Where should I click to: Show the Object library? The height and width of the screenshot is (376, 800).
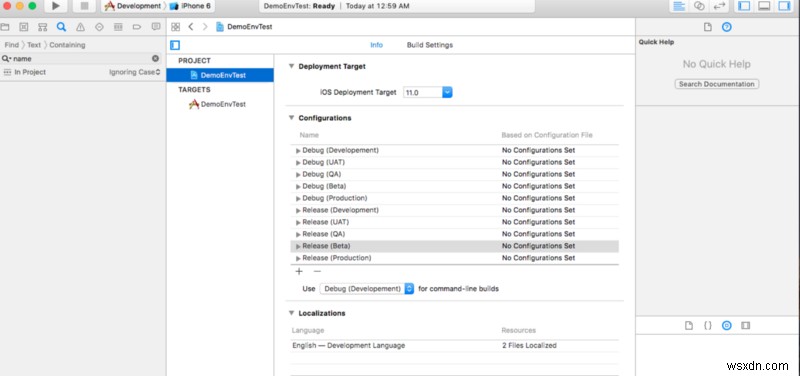pos(727,325)
